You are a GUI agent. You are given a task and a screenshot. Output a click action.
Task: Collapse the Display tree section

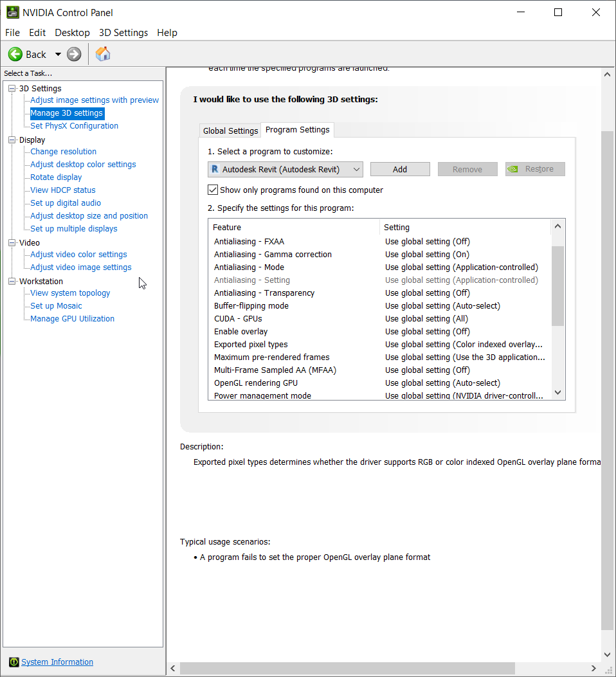11,140
